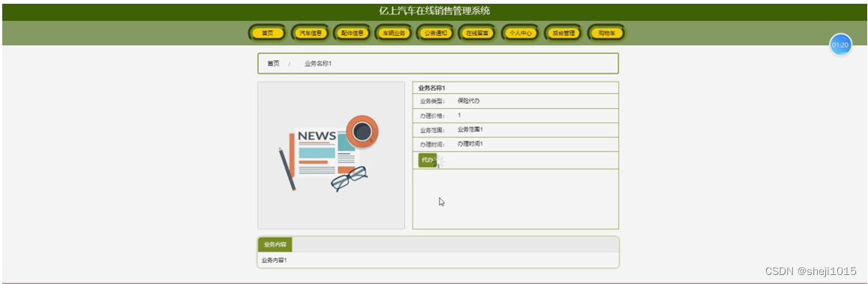This screenshot has width=868, height=284.
Task: Click the 业务名称1 breadcrumb item
Action: pyautogui.click(x=318, y=64)
